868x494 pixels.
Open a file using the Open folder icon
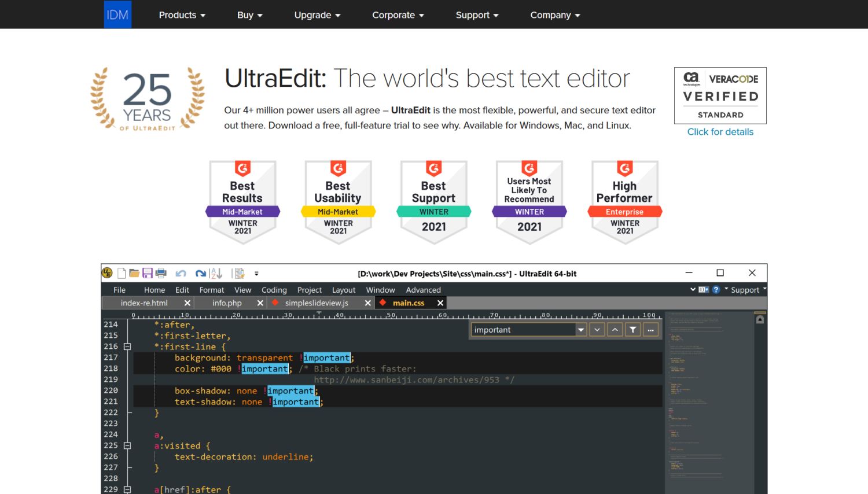tap(134, 273)
